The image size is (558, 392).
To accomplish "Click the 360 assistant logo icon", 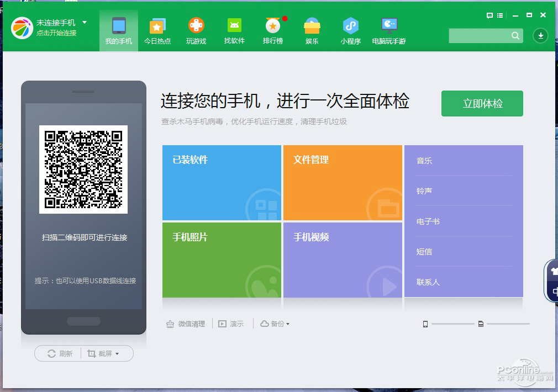I will 22,28.
